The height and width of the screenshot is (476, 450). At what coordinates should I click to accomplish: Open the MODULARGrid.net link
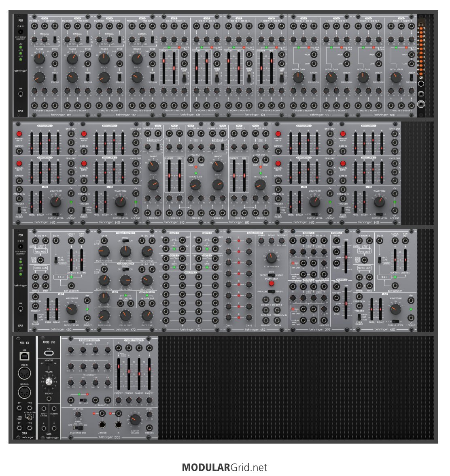[x=225, y=467]
